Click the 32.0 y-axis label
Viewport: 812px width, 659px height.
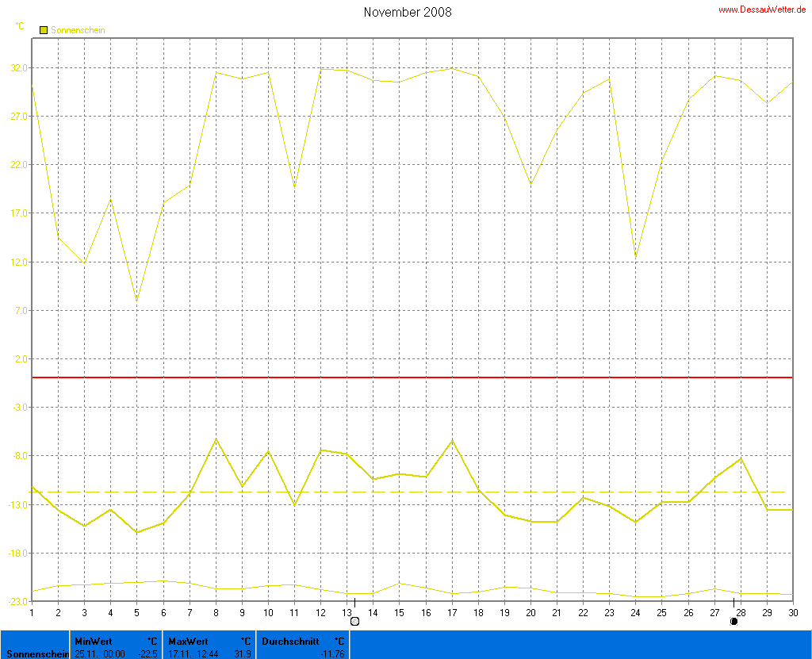coord(19,67)
